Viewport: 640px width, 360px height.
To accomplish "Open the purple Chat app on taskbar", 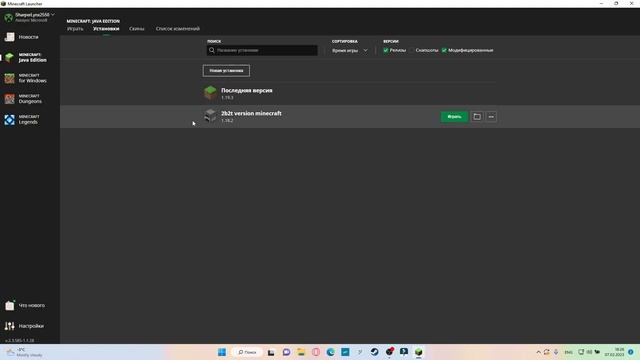I will click(286, 352).
